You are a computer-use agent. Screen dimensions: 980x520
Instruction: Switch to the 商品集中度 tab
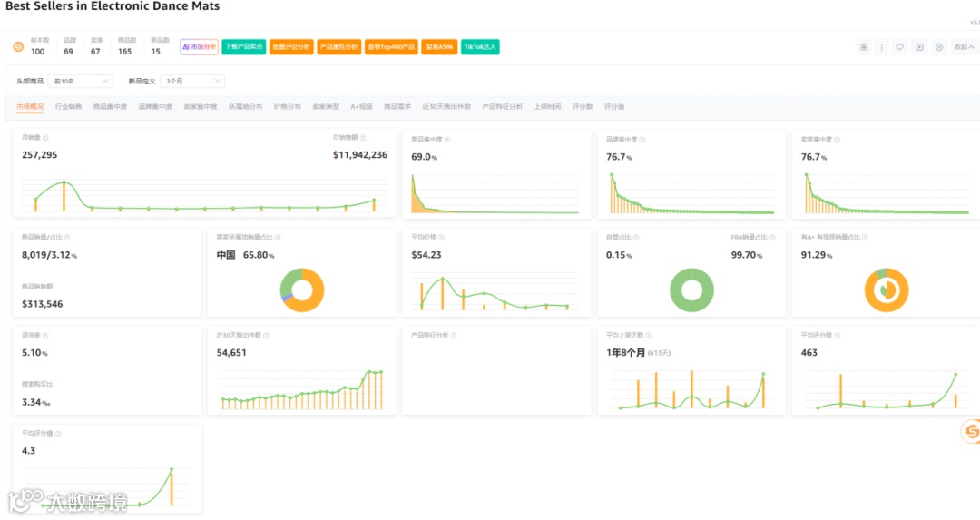[x=110, y=107]
